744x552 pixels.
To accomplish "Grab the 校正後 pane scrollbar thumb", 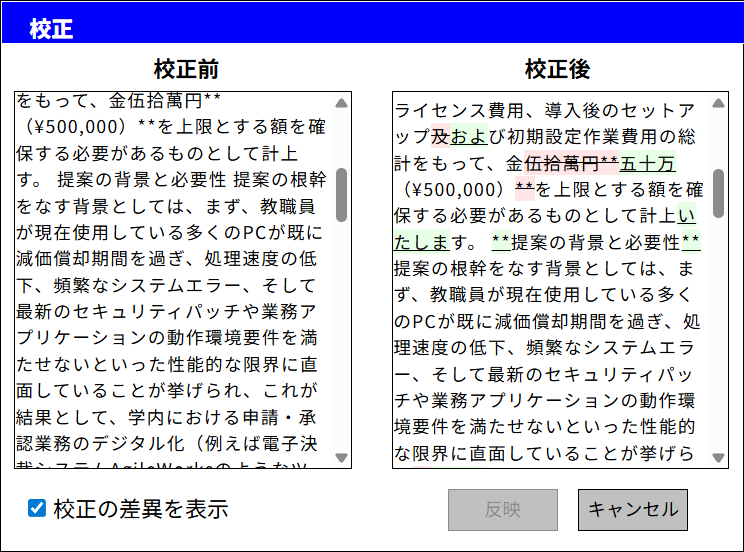I will [717, 193].
